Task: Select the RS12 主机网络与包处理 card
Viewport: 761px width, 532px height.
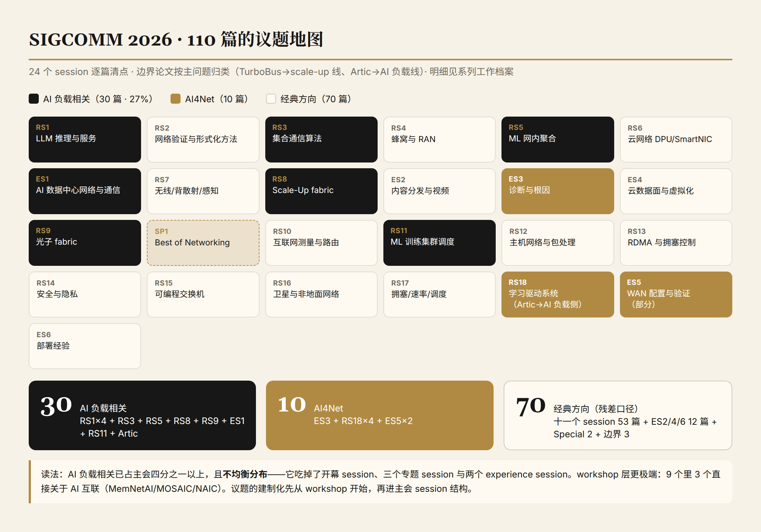Action: point(558,243)
